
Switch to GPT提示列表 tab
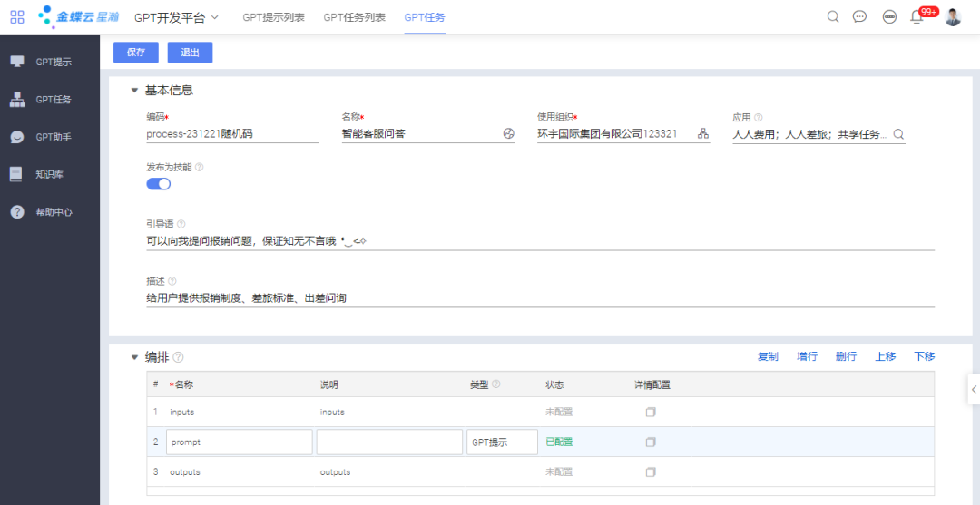[274, 17]
